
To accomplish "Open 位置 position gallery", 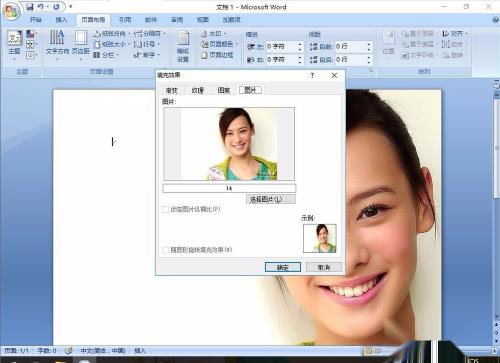I will (388, 46).
